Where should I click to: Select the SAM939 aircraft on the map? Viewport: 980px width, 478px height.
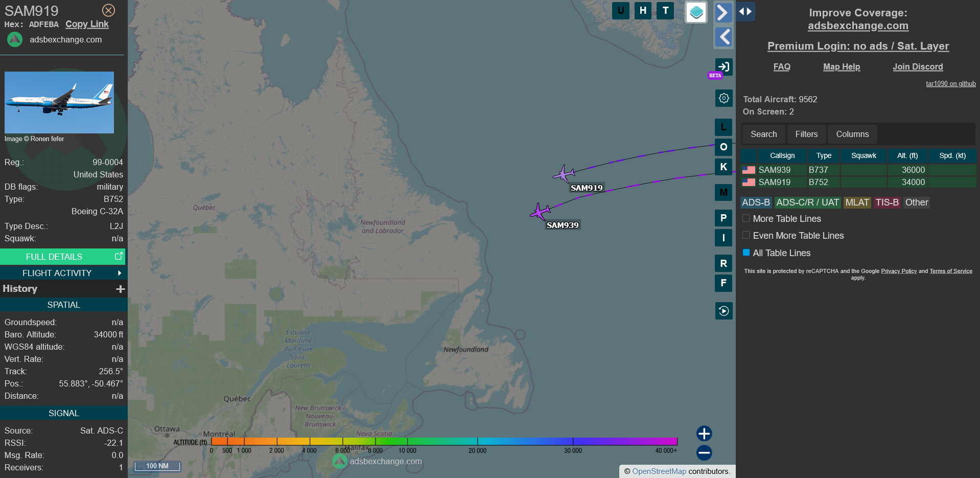(x=540, y=211)
